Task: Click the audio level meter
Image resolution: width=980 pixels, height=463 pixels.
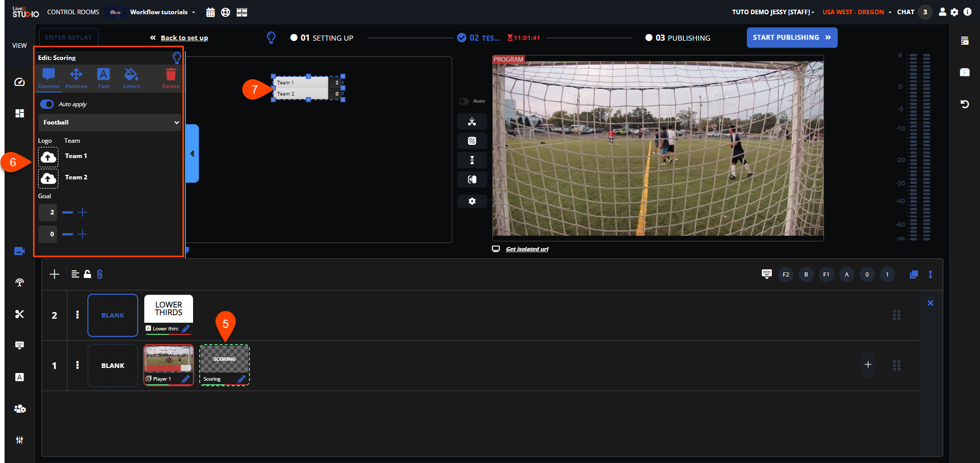Action: [x=920, y=147]
